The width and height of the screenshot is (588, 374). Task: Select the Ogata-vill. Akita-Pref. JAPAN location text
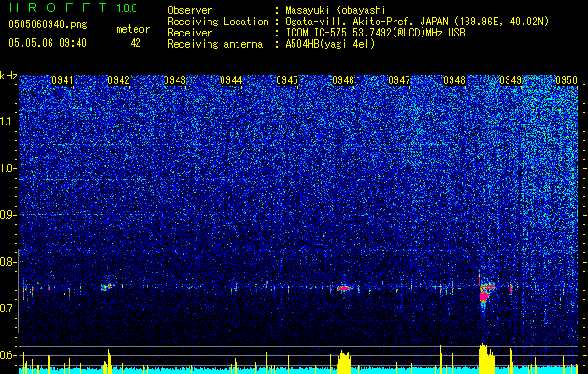coord(417,22)
